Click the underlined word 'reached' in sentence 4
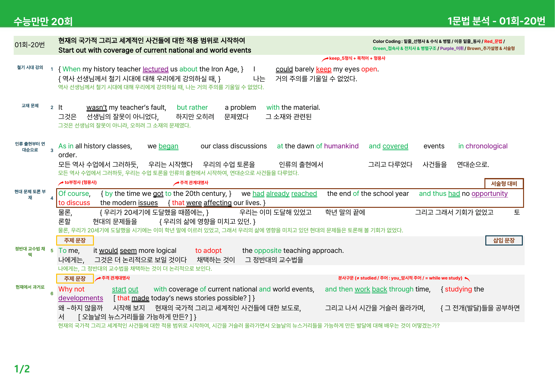The height and width of the screenshot is (392, 555). pyautogui.click(x=304, y=194)
